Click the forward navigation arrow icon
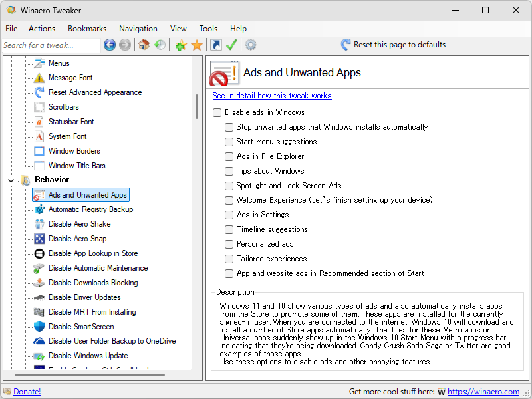Screen dimensions: 532x399 126,45
